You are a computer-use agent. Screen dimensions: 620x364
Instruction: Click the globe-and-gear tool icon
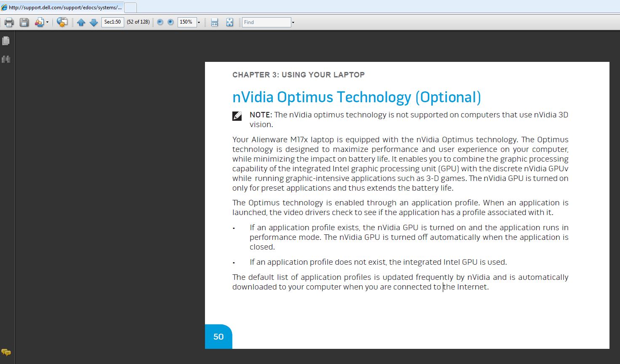[62, 22]
